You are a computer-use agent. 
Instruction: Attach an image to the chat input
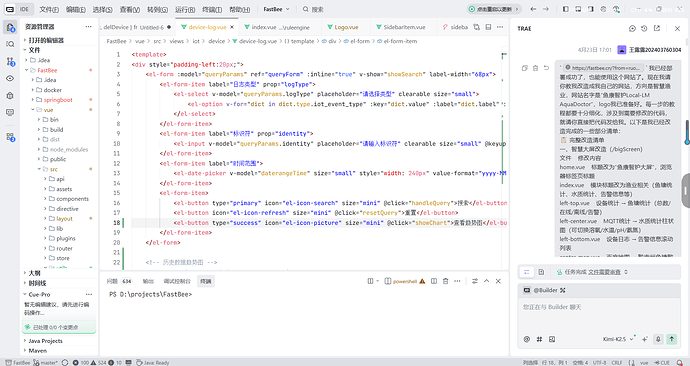pyautogui.click(x=552, y=339)
